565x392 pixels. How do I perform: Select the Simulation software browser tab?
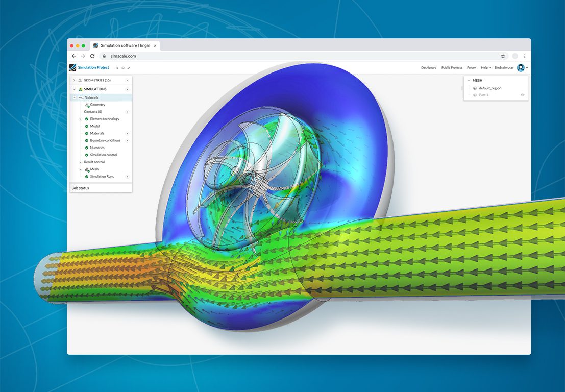(x=125, y=46)
